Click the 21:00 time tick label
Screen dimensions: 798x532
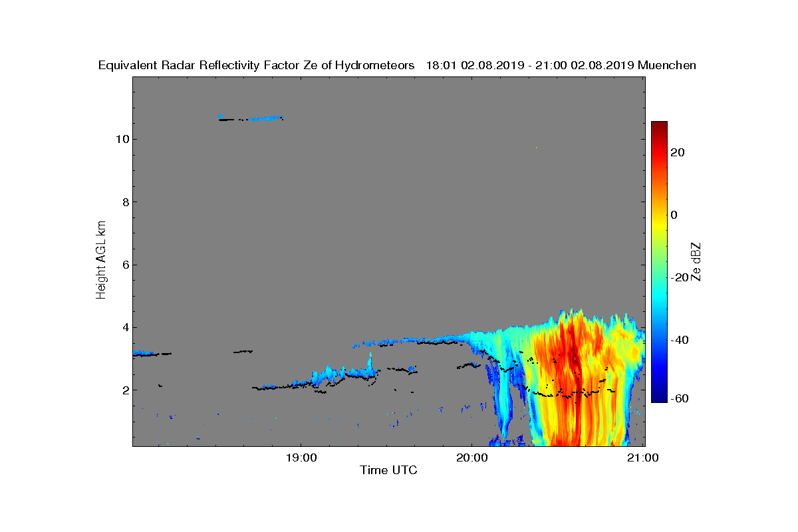click(x=643, y=458)
